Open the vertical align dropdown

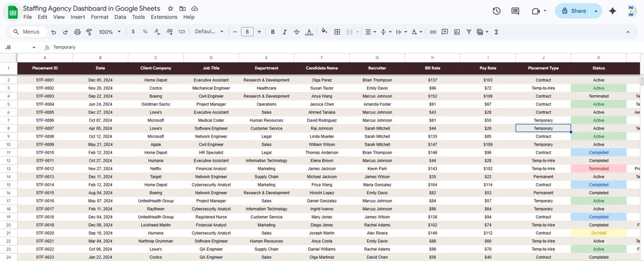[386, 32]
